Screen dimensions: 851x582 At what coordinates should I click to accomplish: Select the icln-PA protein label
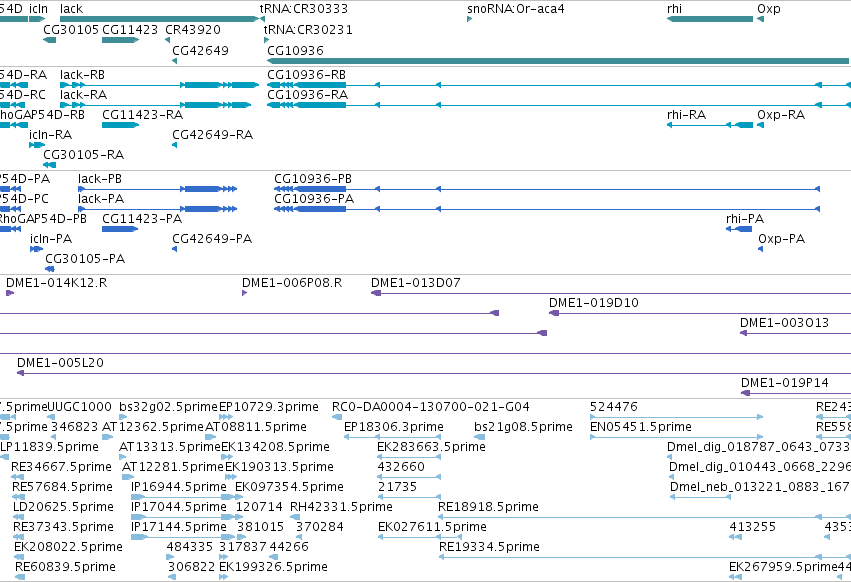tap(51, 239)
